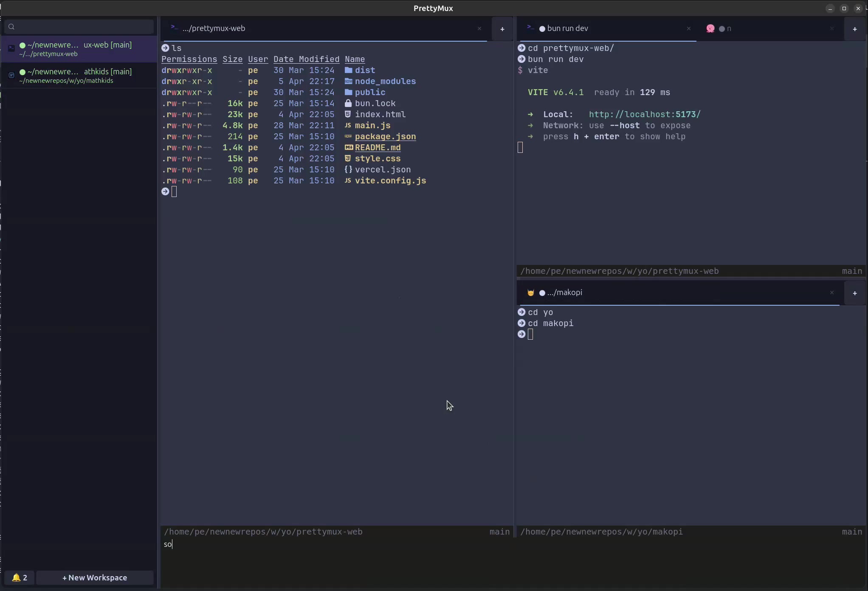Screen dimensions: 868x591
Task: Close the .../prettymux-web tab
Action: [x=479, y=28]
